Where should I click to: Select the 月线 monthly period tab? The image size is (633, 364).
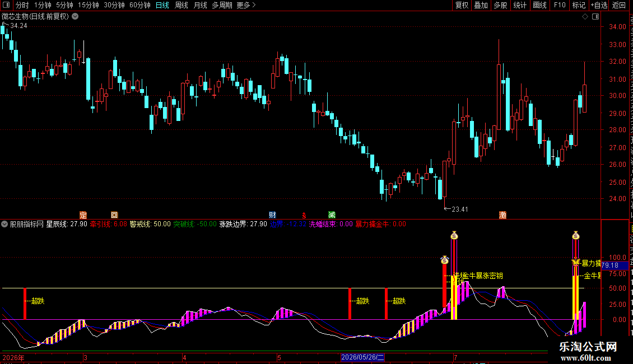(x=200, y=5)
